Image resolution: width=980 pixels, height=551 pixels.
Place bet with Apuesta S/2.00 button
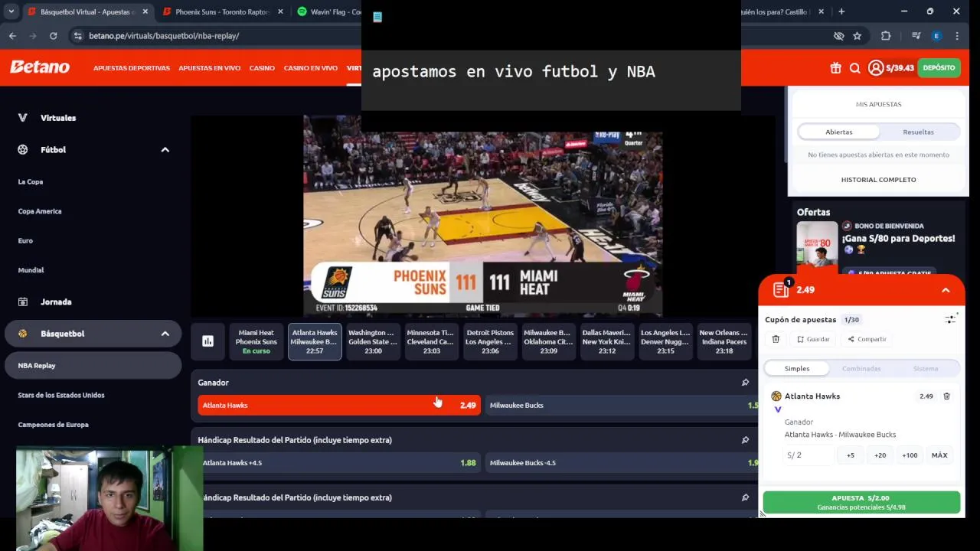861,502
